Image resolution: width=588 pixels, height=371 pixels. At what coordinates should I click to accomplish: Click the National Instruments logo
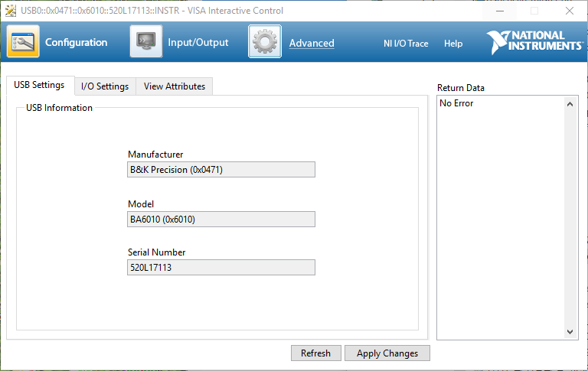534,42
